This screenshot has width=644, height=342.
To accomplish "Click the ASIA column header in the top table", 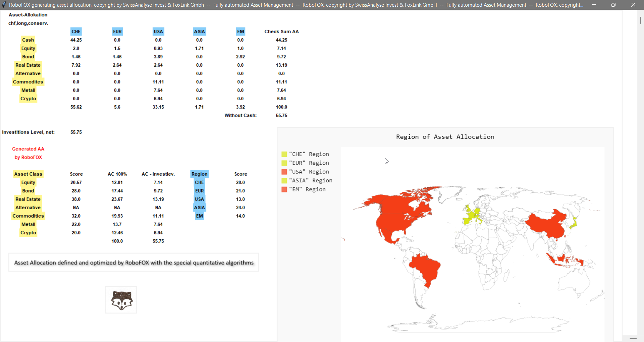I will [x=199, y=32].
